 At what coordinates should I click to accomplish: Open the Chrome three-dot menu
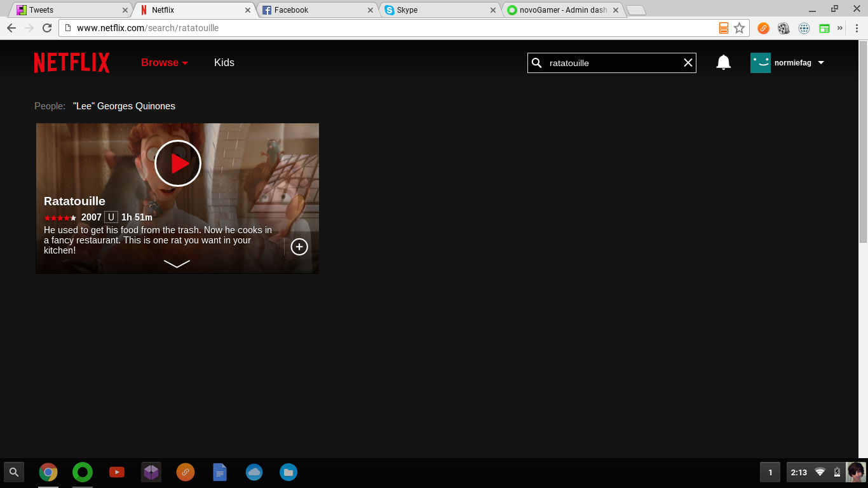pos(857,28)
